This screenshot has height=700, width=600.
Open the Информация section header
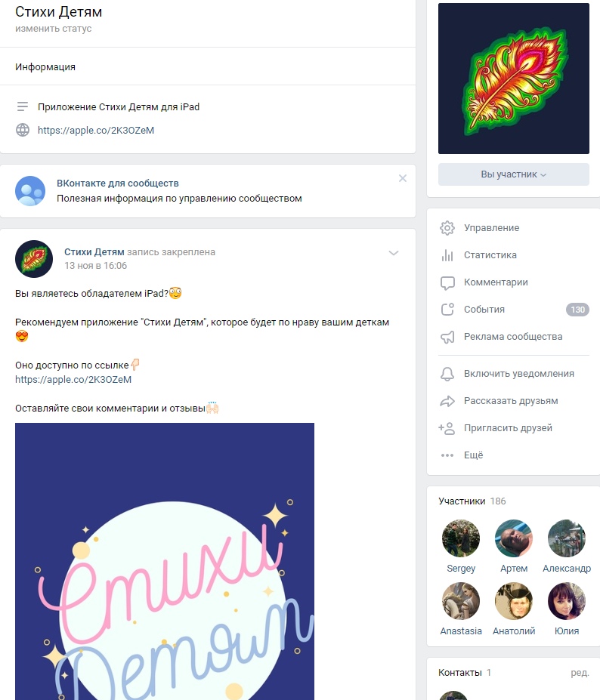click(x=45, y=67)
